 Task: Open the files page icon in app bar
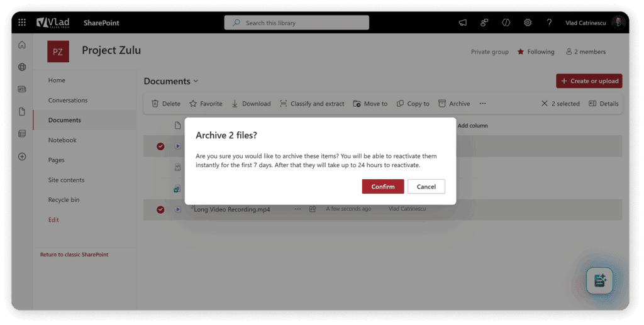click(x=22, y=111)
